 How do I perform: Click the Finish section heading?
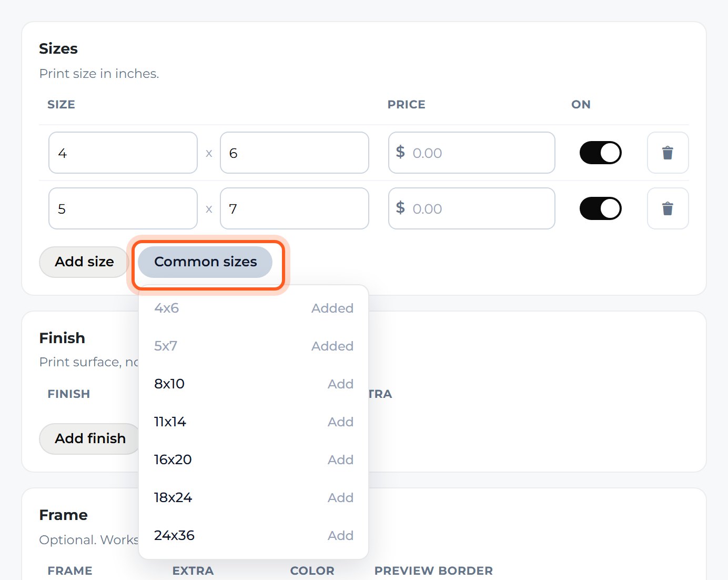[x=62, y=338]
